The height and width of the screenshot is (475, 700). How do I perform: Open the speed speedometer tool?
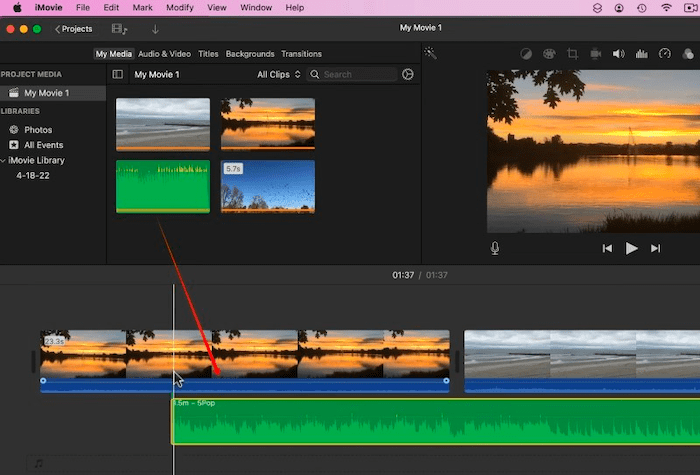pyautogui.click(x=665, y=54)
